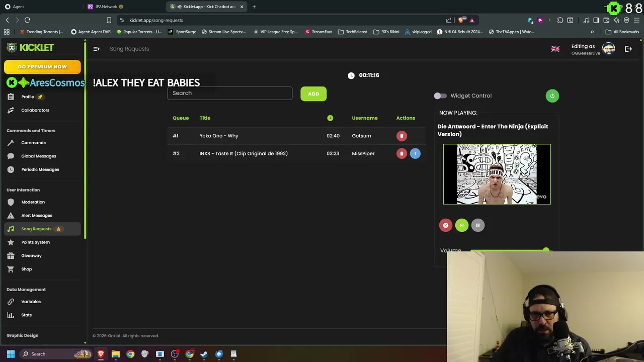Click username MissPiper in the queue

coord(363,153)
